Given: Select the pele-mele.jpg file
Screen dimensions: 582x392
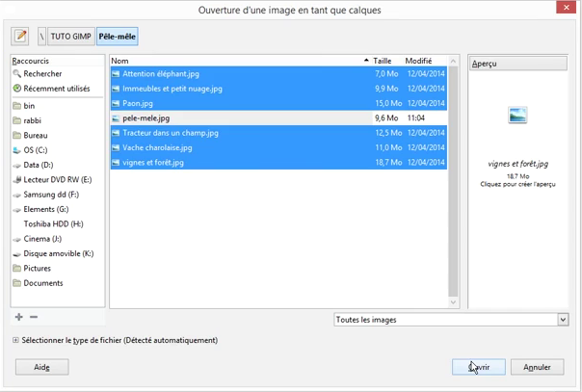Looking at the screenshot, I should tap(146, 118).
